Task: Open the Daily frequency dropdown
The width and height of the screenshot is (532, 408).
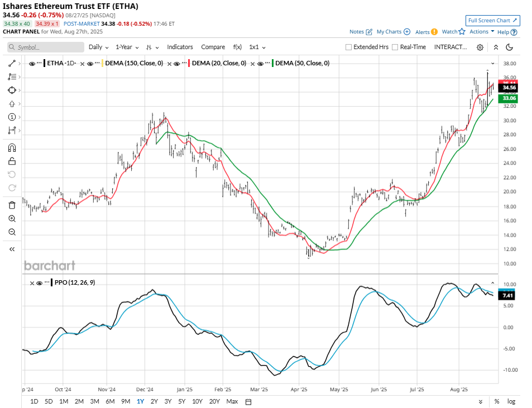Action: click(98, 47)
